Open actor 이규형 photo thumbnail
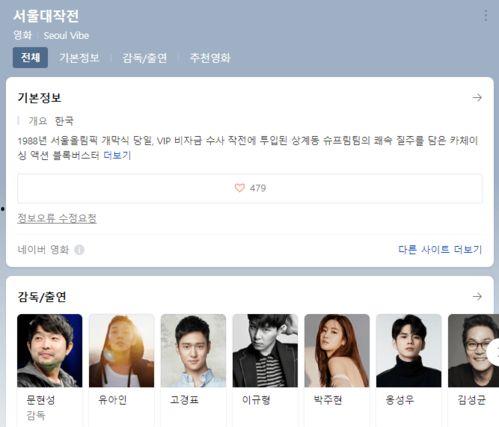Viewport: 499px width, 427px height. (265, 350)
